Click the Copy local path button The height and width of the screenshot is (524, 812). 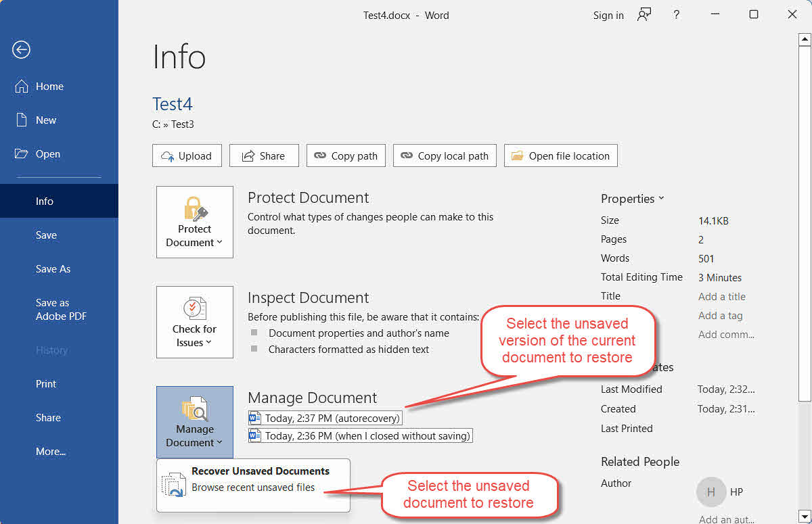point(445,156)
